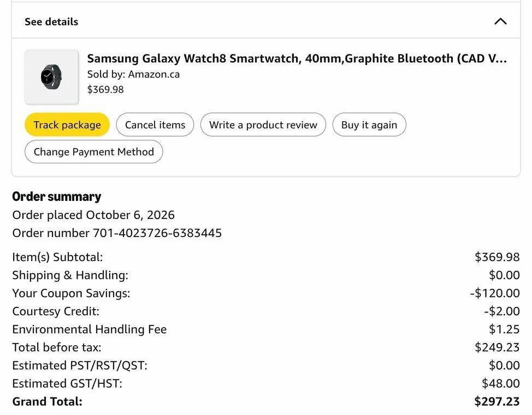532x415 pixels.
Task: Select the Grand Total $297.23 amount
Action: [496, 401]
